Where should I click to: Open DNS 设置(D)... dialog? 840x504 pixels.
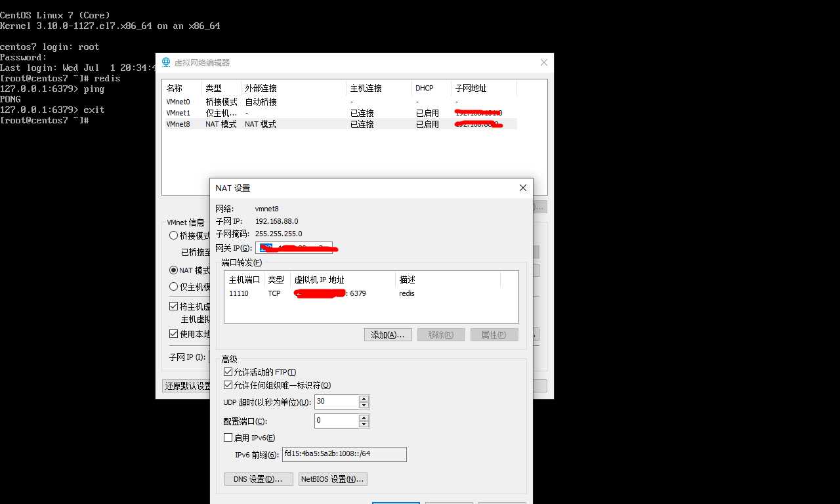tap(259, 479)
